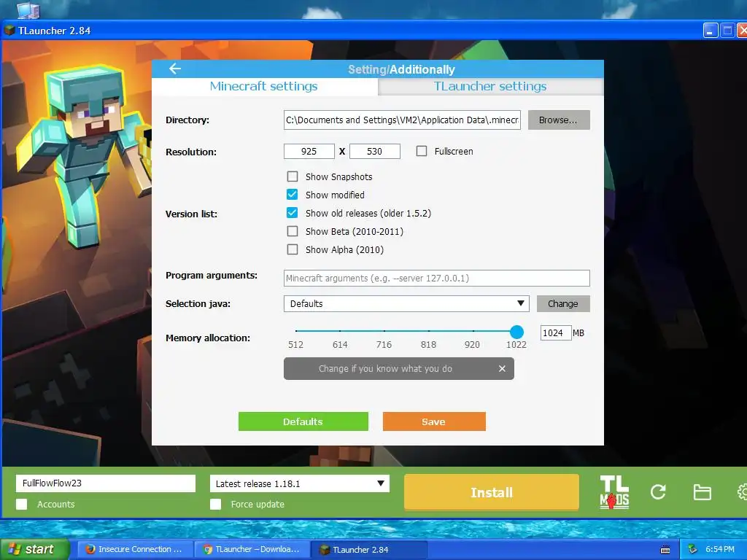Switch to Minecraft settings tab

[264, 86]
